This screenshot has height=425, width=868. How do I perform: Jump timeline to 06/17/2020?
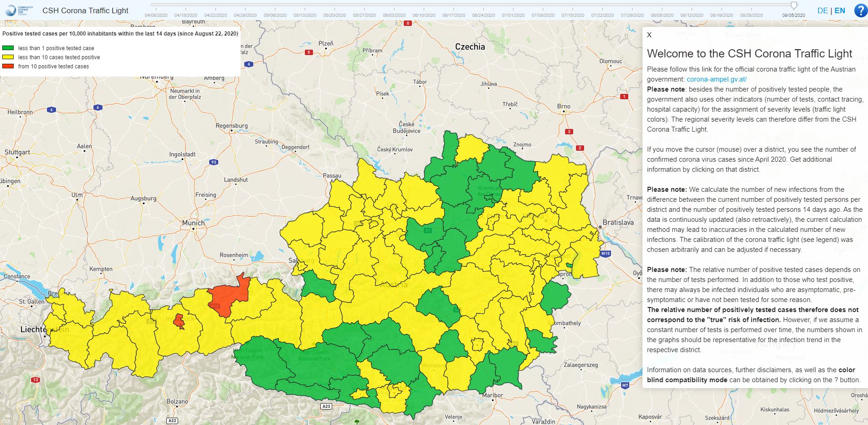click(x=454, y=15)
